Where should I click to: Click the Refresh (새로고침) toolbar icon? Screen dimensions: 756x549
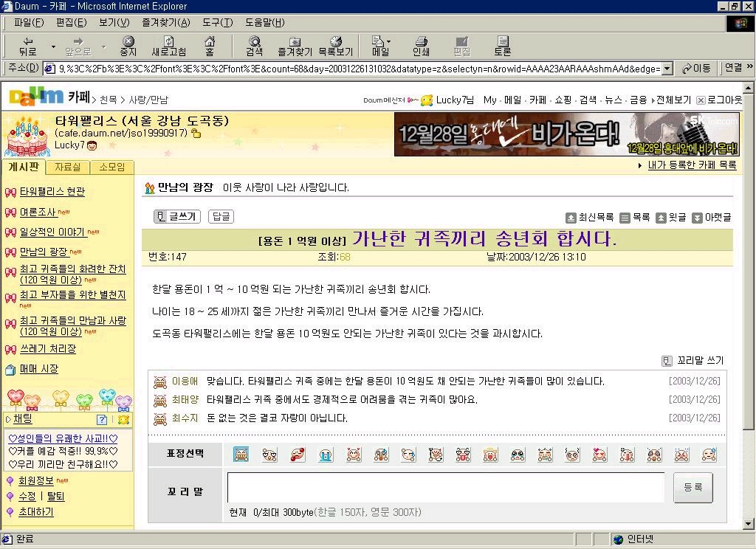168,46
